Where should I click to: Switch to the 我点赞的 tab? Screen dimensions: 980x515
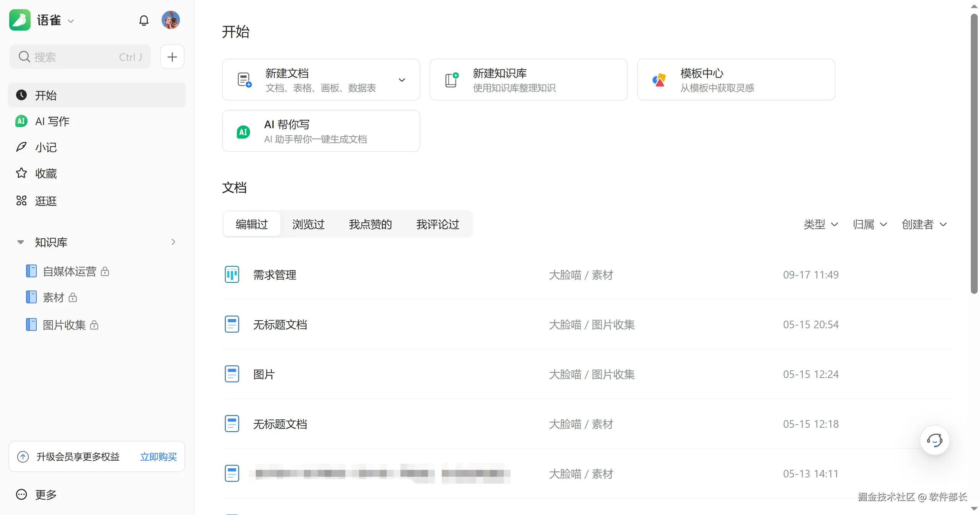pyautogui.click(x=370, y=224)
